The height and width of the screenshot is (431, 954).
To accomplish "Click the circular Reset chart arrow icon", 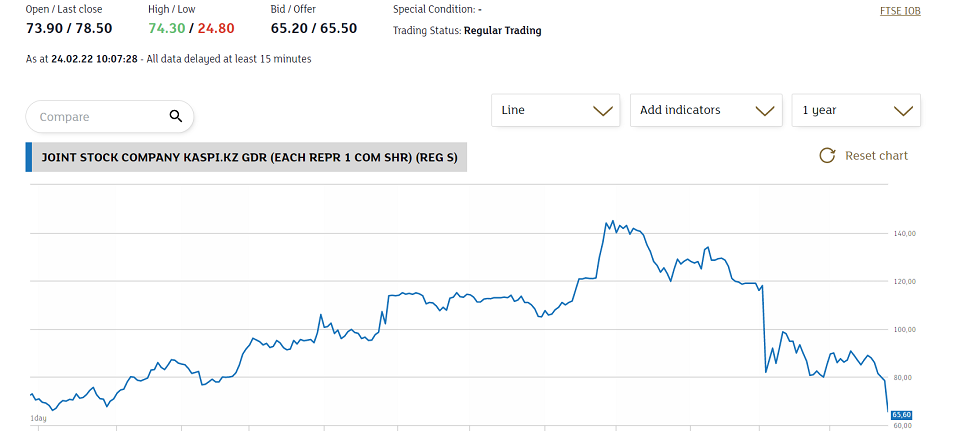I will click(827, 156).
